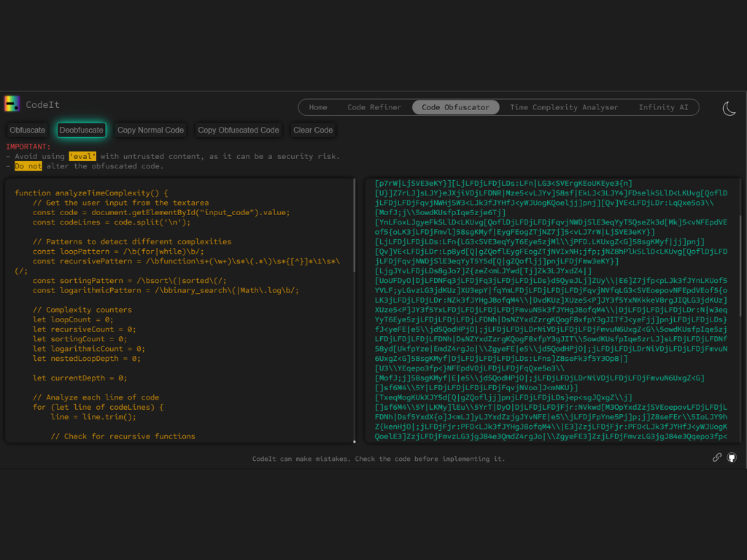
Task: Click the Deobfuscate button
Action: pos(82,130)
